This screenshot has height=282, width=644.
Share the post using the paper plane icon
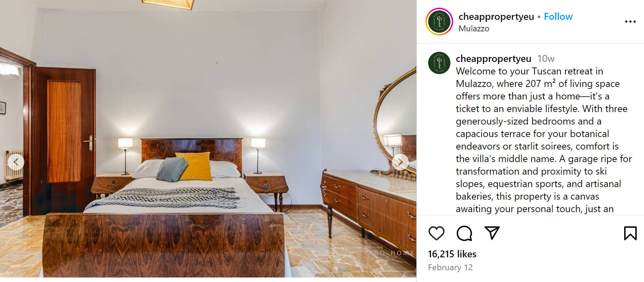pos(492,233)
